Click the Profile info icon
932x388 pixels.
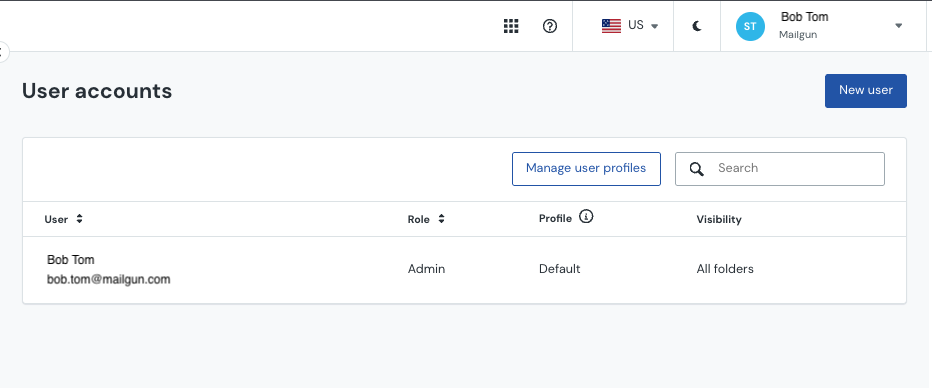tap(586, 217)
